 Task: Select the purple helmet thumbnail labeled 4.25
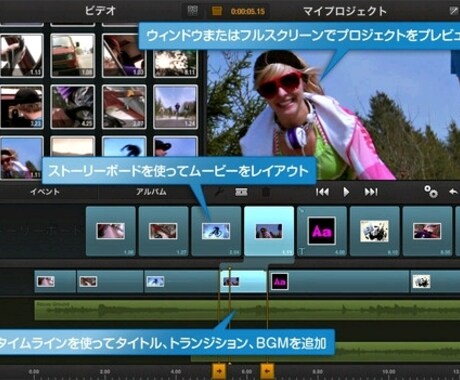pos(73,107)
